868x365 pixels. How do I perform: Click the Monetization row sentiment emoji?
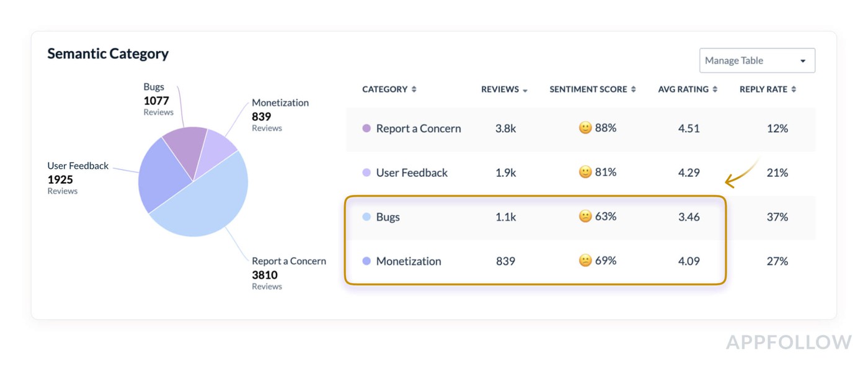pyautogui.click(x=585, y=261)
